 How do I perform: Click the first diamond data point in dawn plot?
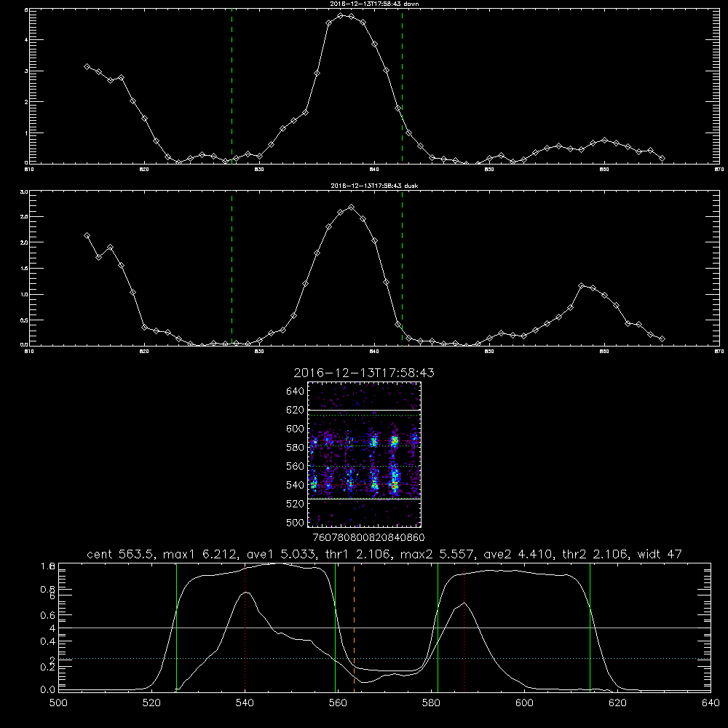point(87,66)
